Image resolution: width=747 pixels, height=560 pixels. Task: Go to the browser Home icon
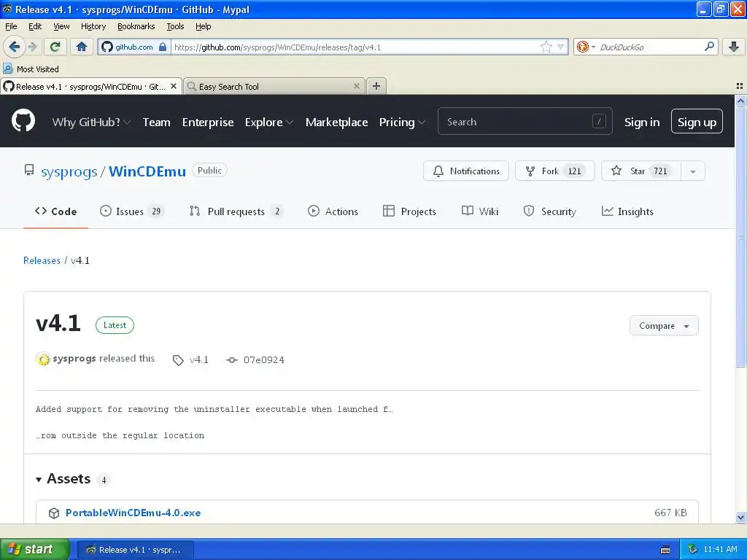point(82,47)
